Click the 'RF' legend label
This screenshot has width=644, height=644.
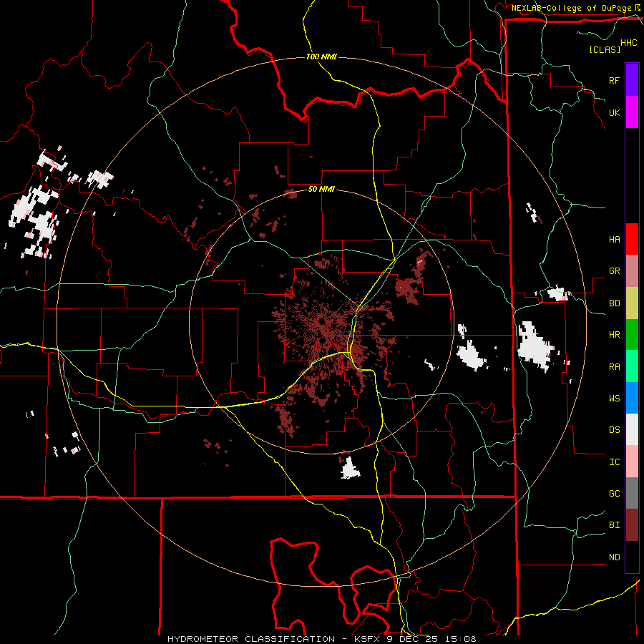coord(615,80)
